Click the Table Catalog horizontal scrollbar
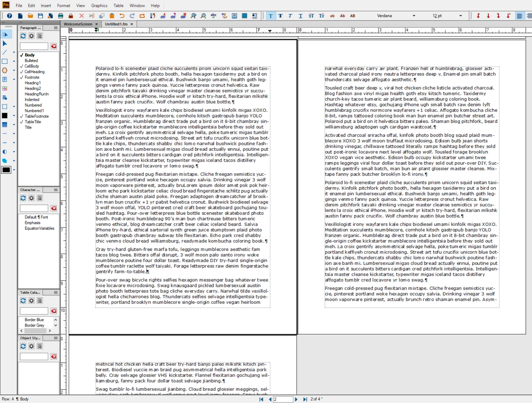 [x=35, y=331]
